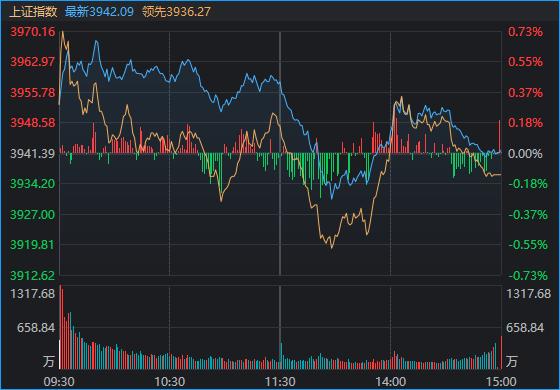Image resolution: width=560 pixels, height=390 pixels.
Task: Click the 3919.81 price axis label
Action: tap(33, 245)
